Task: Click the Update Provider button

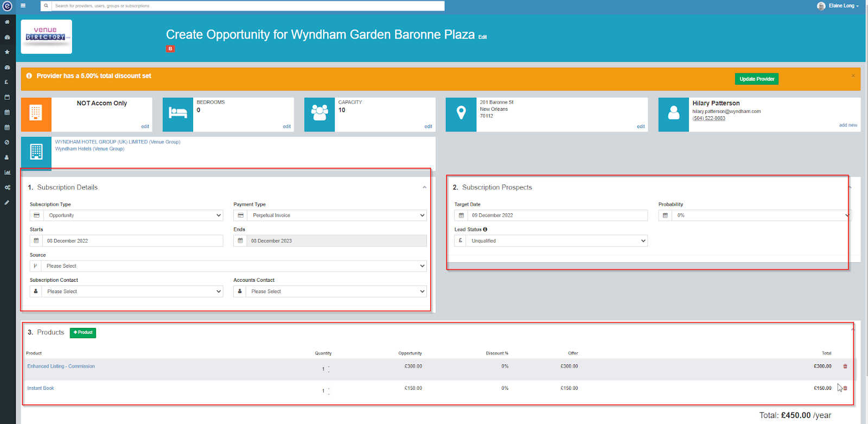Action: 757,79
